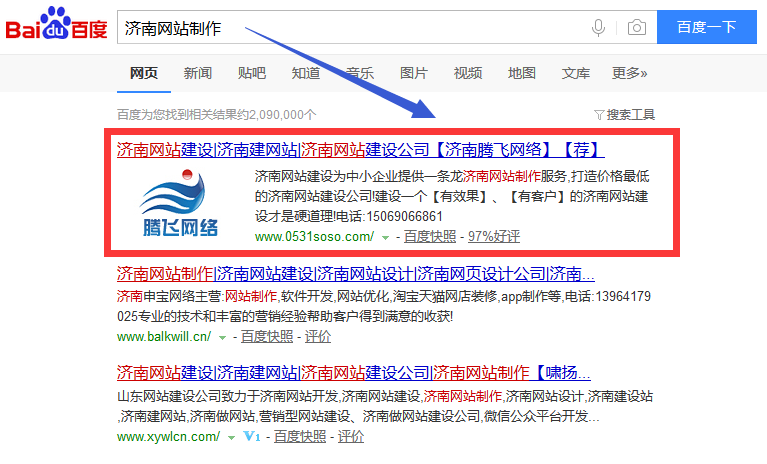Image resolution: width=767 pixels, height=464 pixels.
Task: Open 百度快照 for the balkwill.cn result
Action: pos(267,337)
